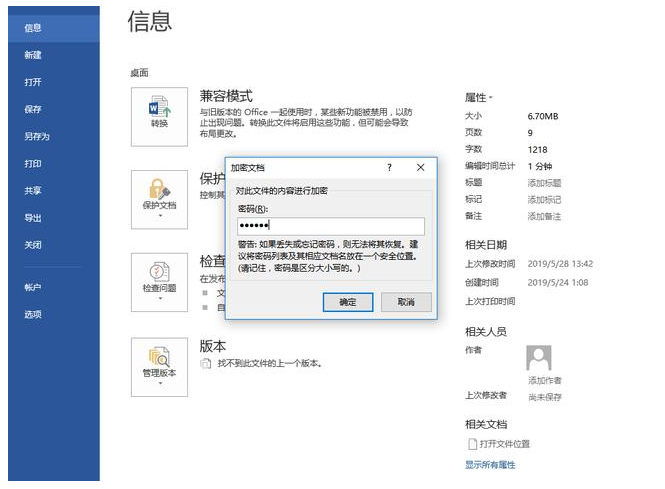Screen dimensions: 665x489
Task: Select 关闭 in the sidebar
Action: tap(54, 245)
